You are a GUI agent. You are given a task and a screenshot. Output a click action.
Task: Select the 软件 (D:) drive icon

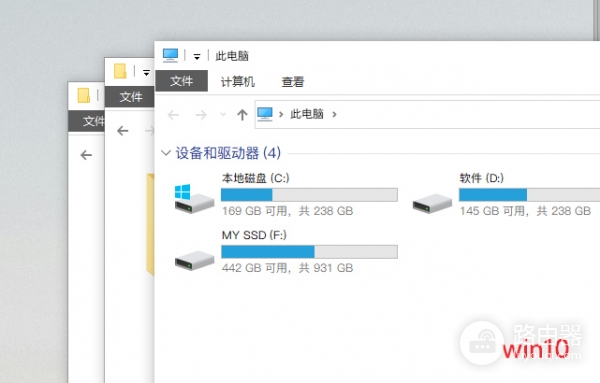click(x=432, y=203)
